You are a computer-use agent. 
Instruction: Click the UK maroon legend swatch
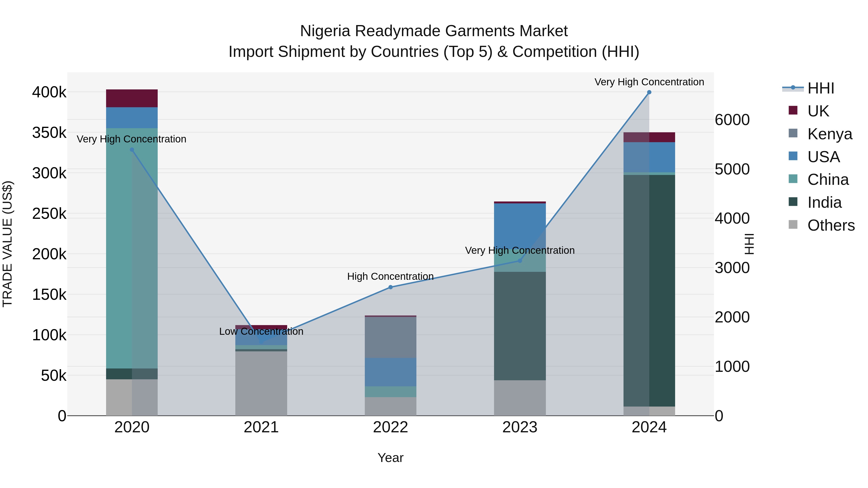[x=793, y=110]
